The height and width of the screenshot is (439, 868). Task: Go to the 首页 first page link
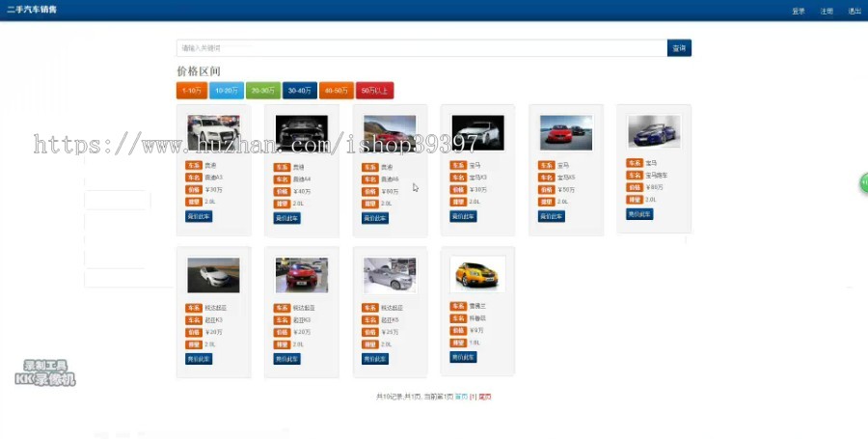(461, 397)
